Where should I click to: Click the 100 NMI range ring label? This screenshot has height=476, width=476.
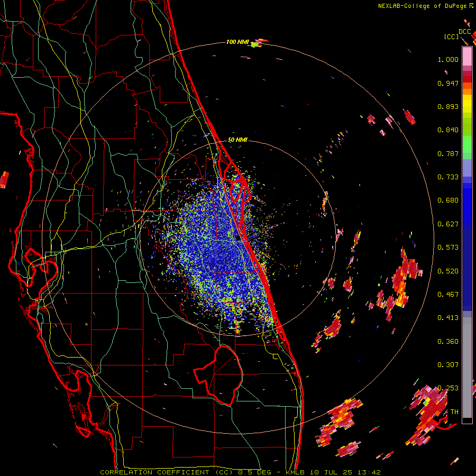tap(237, 42)
